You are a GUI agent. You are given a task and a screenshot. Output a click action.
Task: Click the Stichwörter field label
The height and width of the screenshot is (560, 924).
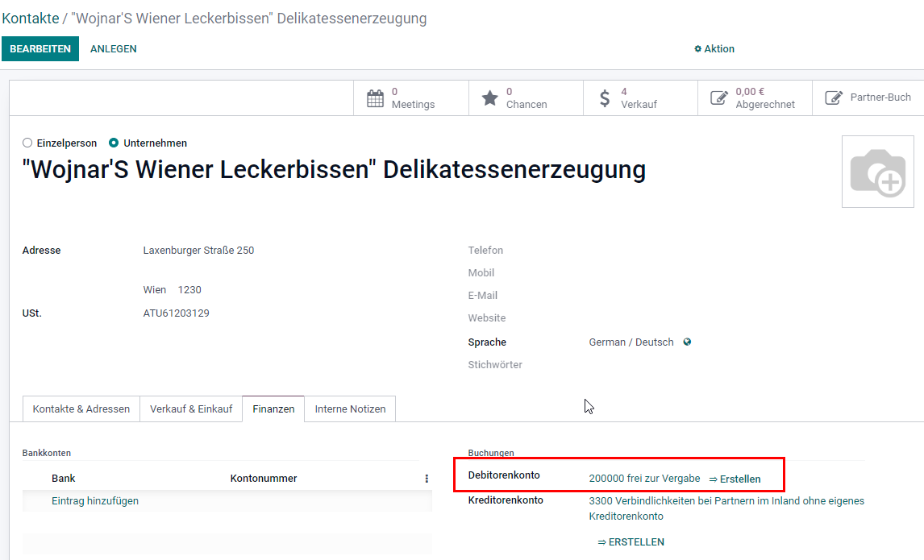[495, 365]
